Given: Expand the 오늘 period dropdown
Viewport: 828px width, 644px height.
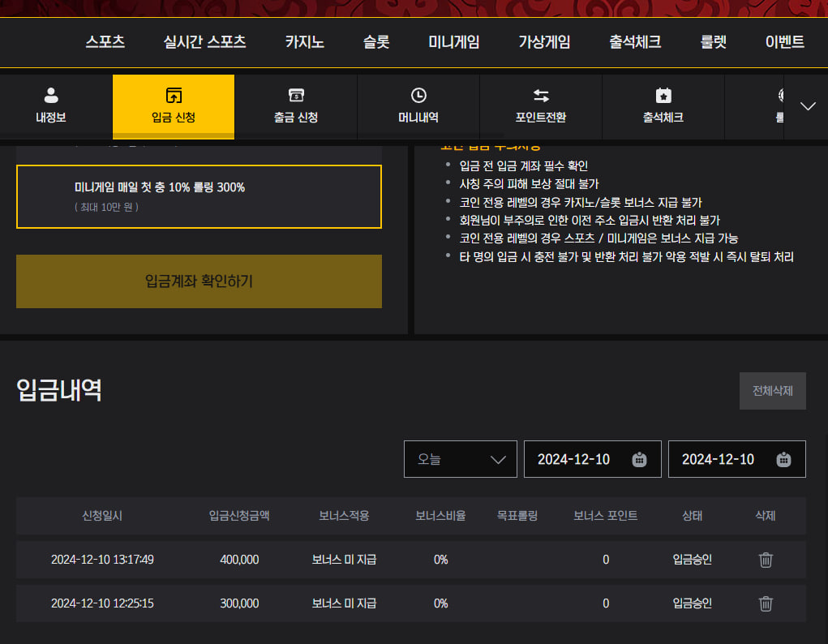Looking at the screenshot, I should 460,459.
